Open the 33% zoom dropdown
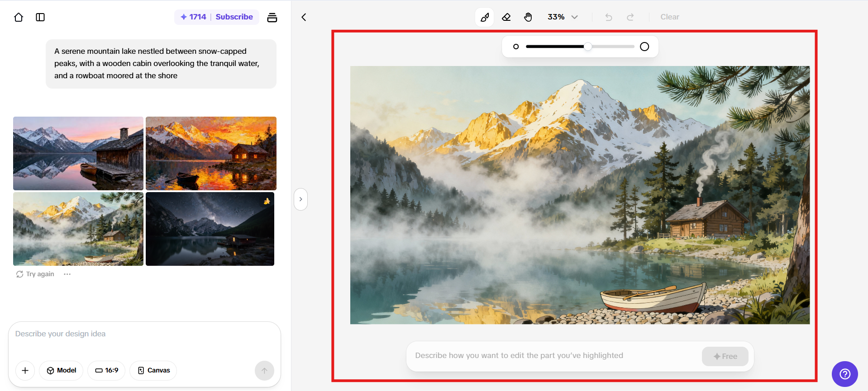Viewport: 868px width, 391px height. (563, 17)
